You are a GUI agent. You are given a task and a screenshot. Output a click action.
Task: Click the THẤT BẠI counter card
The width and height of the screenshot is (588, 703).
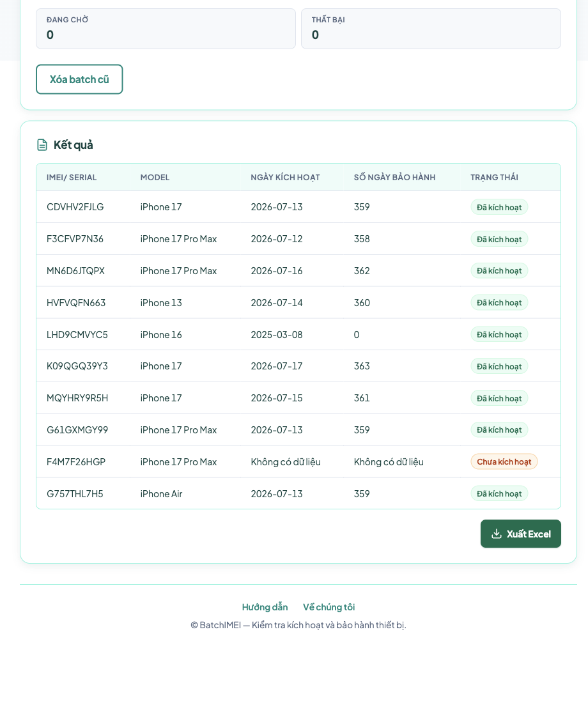[431, 28]
